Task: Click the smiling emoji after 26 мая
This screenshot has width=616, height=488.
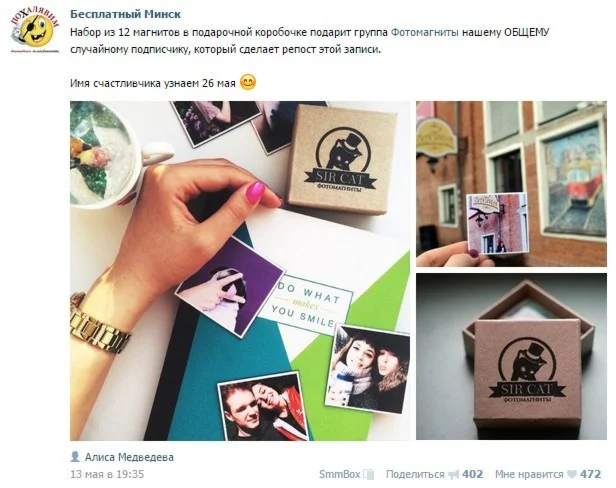Action: point(248,82)
